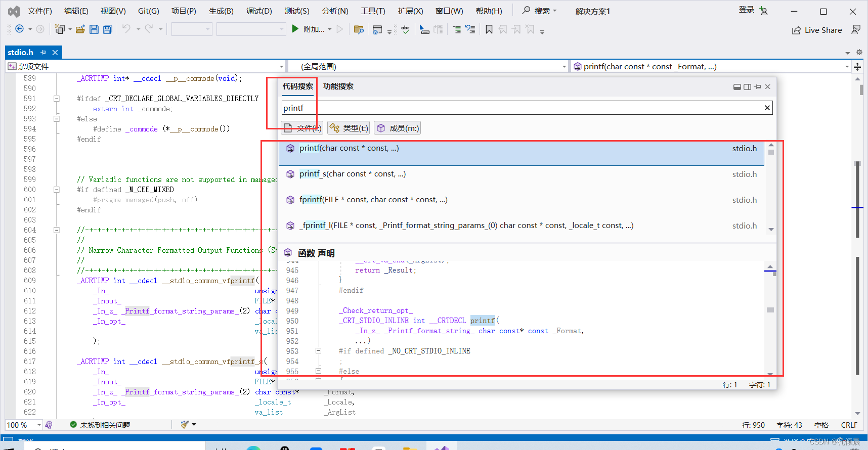Select the printf(char const * const, ...) result
Viewport: 868px width, 450px height.
click(522, 153)
